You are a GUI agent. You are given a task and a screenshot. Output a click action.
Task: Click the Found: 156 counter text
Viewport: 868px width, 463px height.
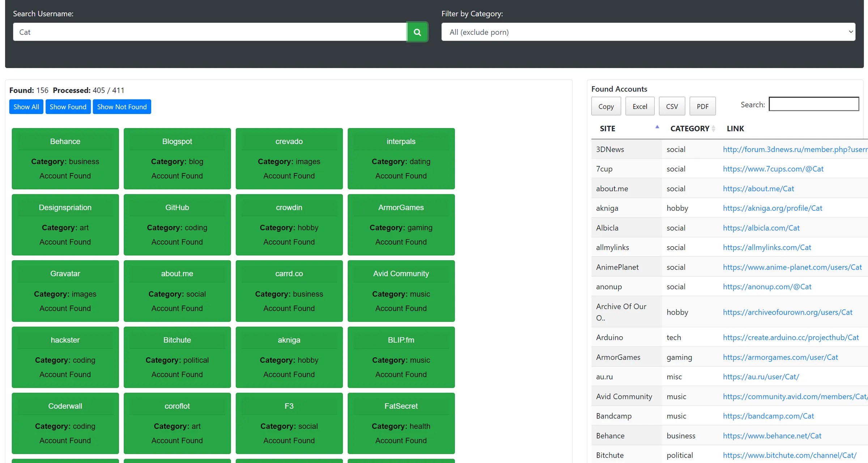(x=29, y=90)
